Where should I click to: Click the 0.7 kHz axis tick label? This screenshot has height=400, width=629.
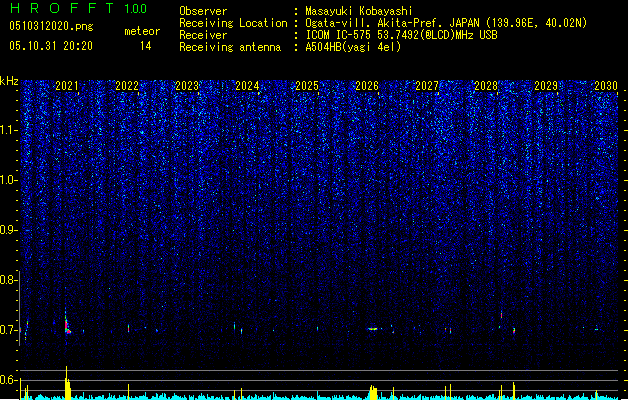point(8,330)
